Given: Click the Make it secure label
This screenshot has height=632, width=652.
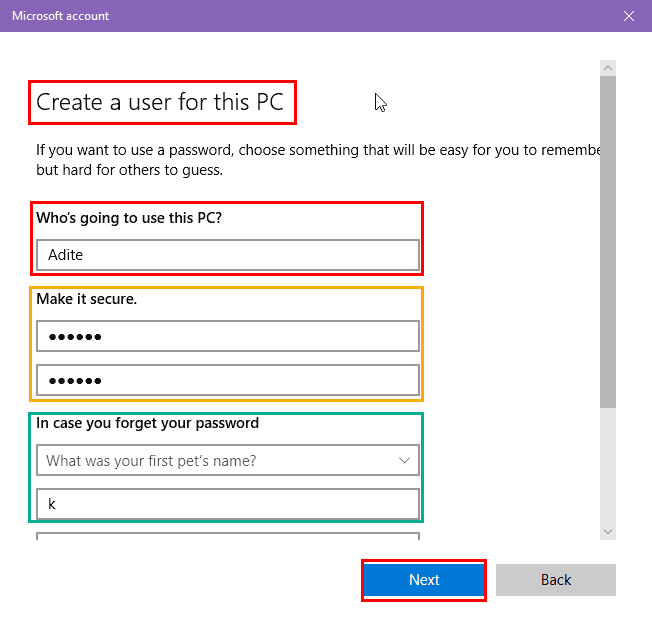Looking at the screenshot, I should (86, 299).
